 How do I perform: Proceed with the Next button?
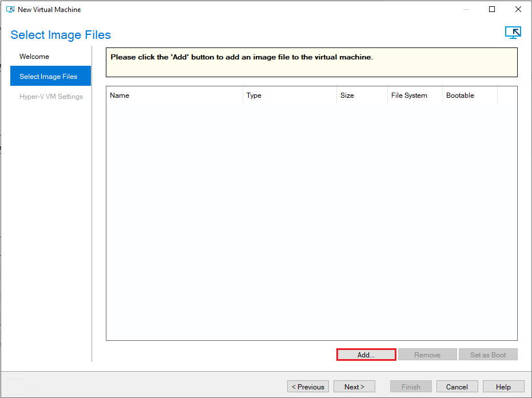coord(354,387)
